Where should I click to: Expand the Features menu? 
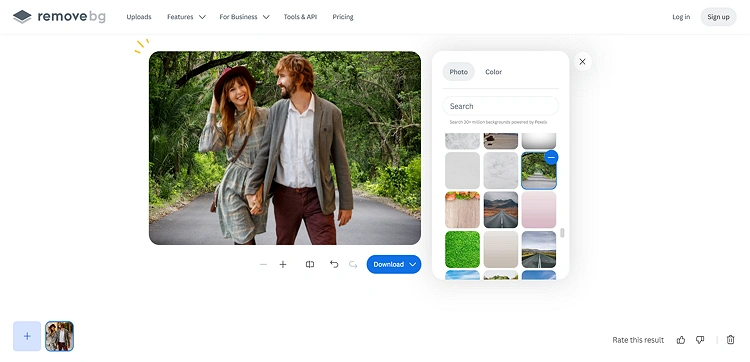coord(186,17)
